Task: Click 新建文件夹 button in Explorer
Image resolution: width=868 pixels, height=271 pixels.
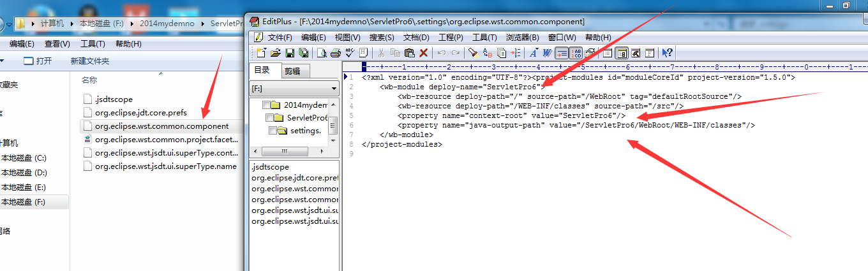Action: tap(90, 61)
